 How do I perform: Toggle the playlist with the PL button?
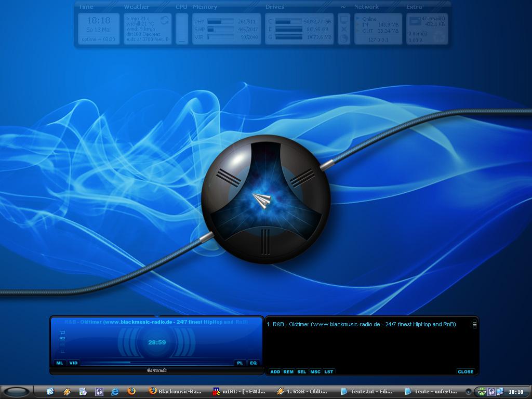(240, 363)
